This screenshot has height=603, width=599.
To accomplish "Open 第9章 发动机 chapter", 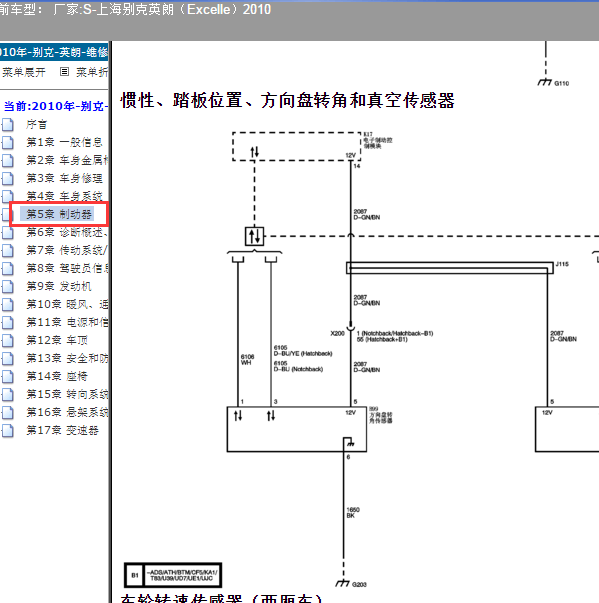I will click(59, 287).
